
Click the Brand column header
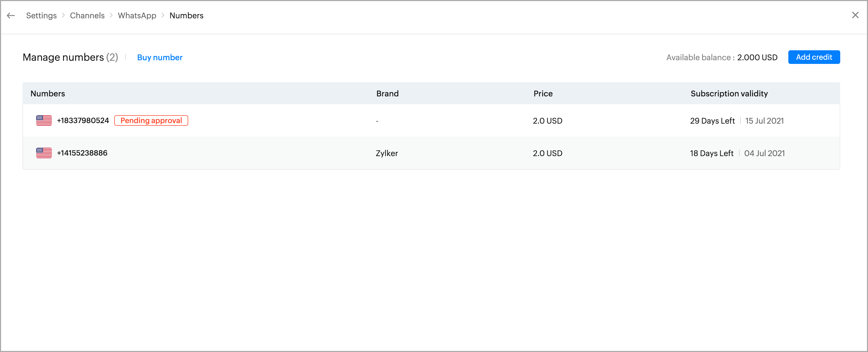(387, 94)
